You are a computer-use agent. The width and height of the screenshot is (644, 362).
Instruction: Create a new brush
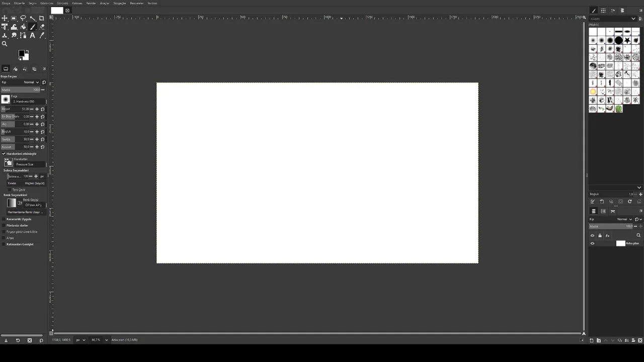click(x=602, y=202)
